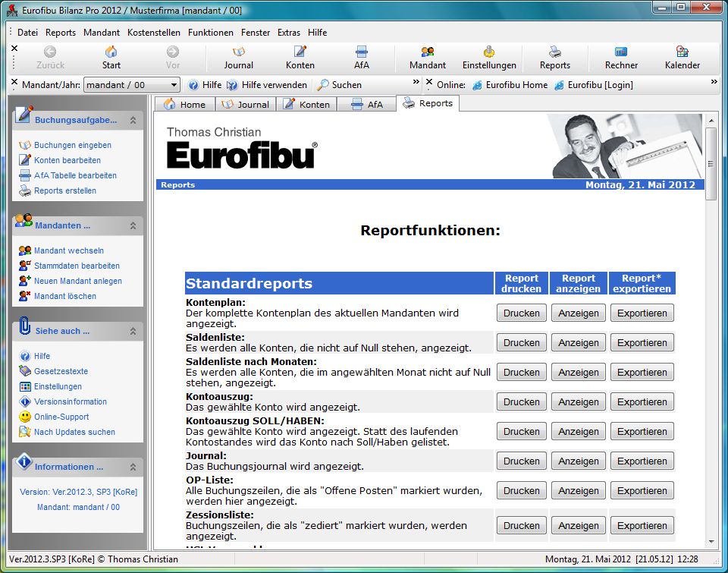
Task: Switch to the AfA tab
Action: tap(367, 105)
